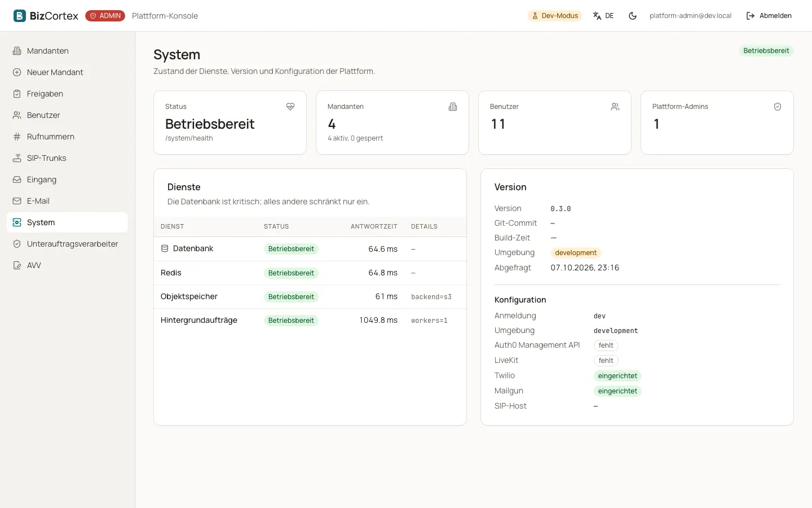Click the Dev-Modus flask icon
812x508 pixels.
[535, 16]
